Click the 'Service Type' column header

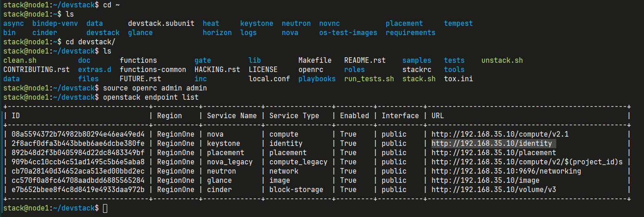click(x=294, y=115)
